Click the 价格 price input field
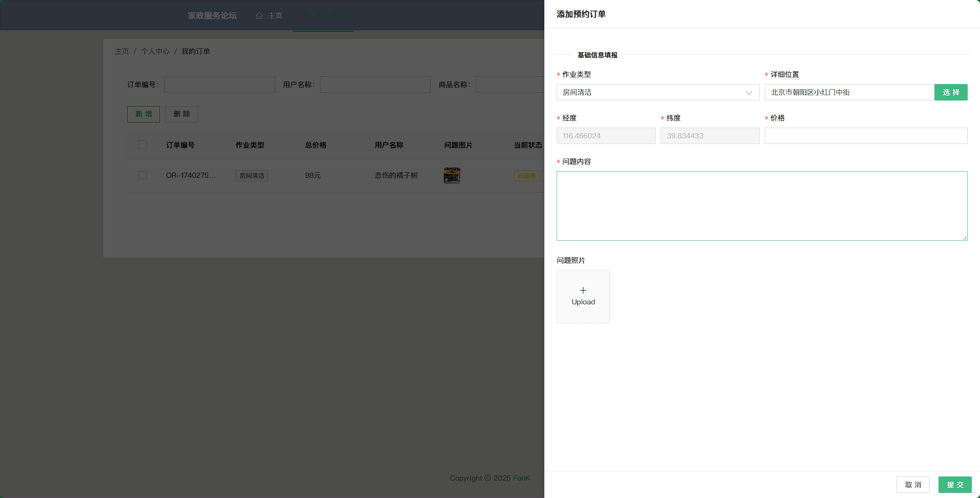The image size is (980, 498). [x=865, y=136]
